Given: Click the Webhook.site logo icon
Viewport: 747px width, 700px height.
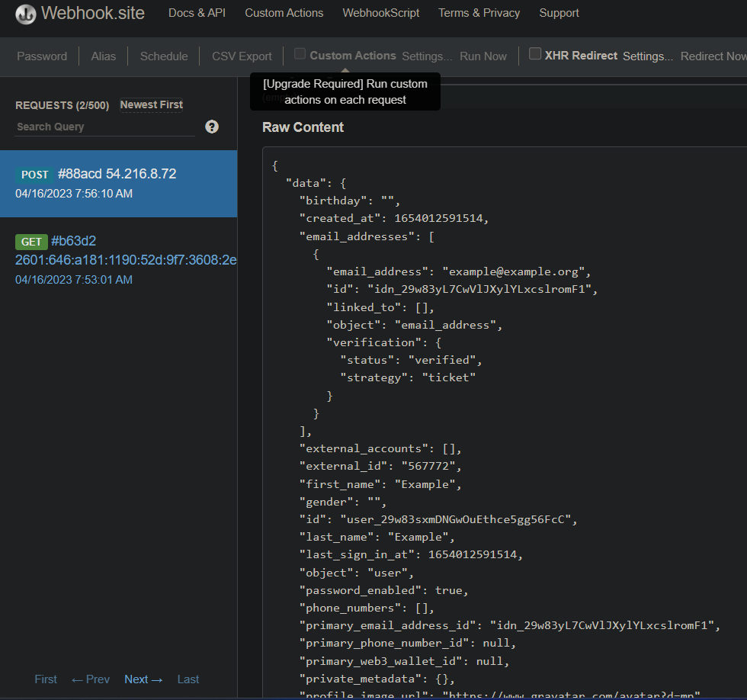Looking at the screenshot, I should point(26,14).
